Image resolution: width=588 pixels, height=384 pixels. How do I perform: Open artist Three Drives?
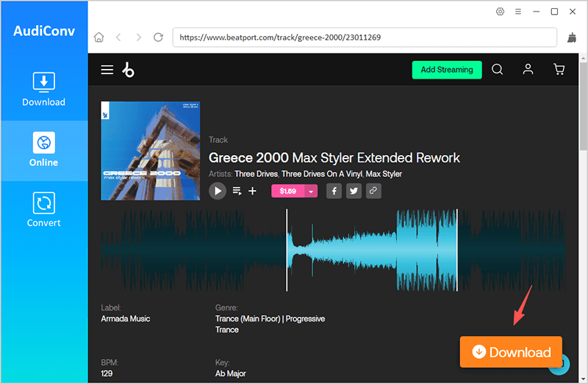(x=257, y=174)
